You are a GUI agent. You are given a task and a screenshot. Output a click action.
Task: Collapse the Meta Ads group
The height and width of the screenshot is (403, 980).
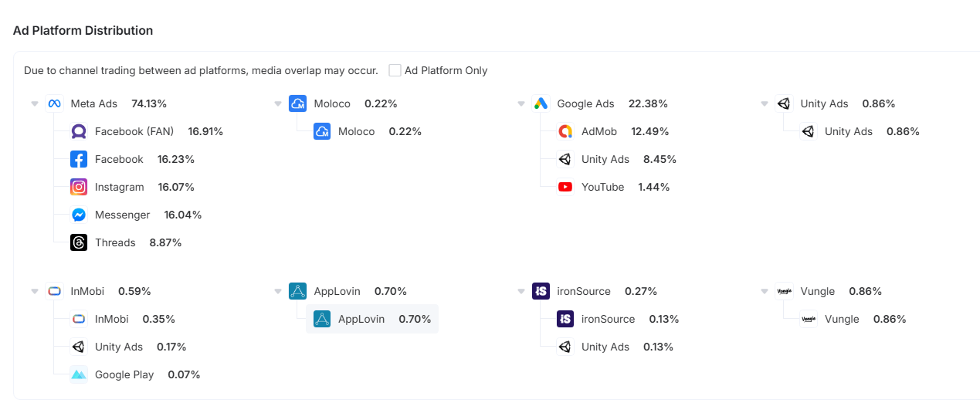35,104
